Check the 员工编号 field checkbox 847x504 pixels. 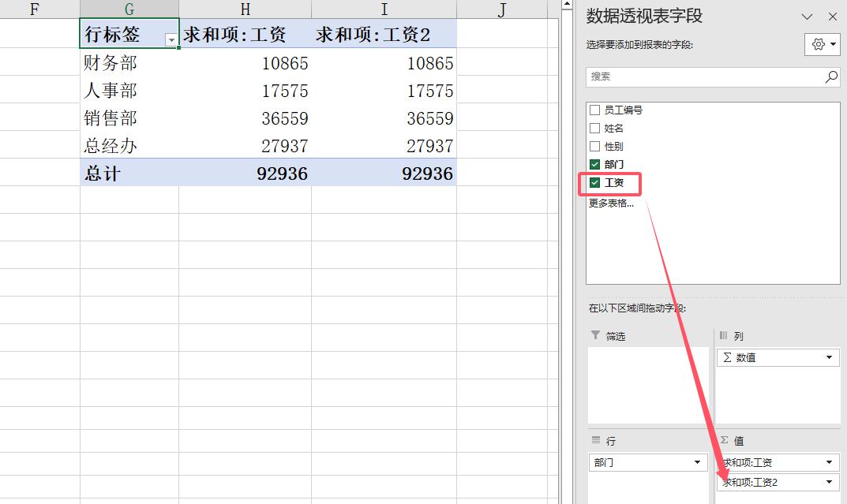[x=594, y=110]
